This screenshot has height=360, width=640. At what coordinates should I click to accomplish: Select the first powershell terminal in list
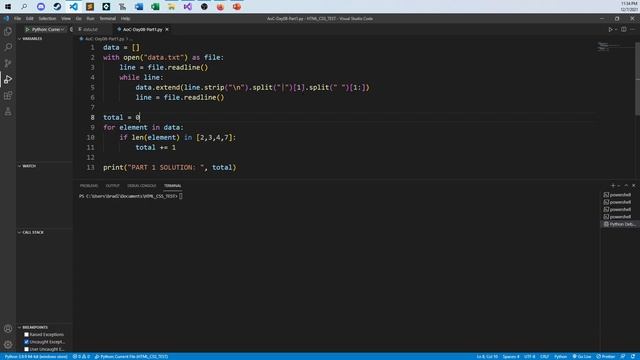pos(619,195)
